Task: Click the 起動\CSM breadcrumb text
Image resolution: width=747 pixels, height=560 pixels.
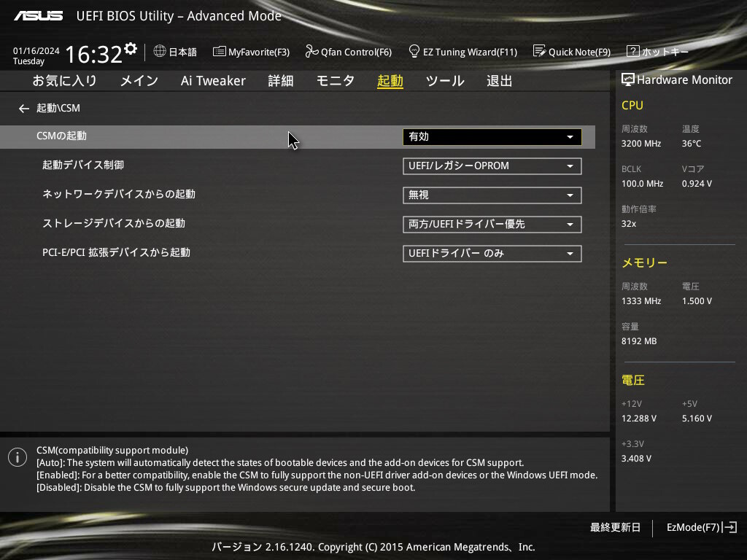Action: click(x=58, y=108)
